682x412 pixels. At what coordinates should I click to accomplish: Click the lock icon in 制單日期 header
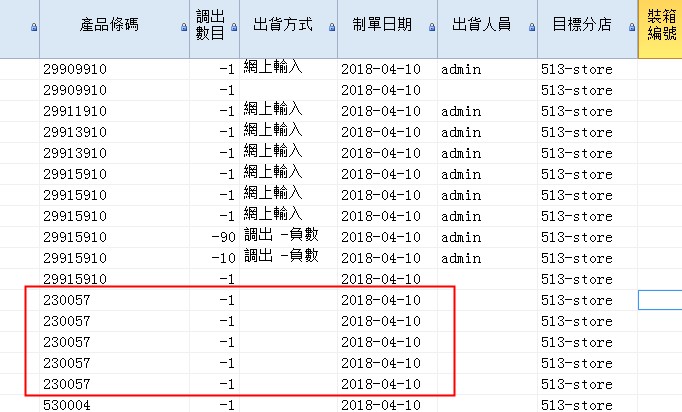429,29
